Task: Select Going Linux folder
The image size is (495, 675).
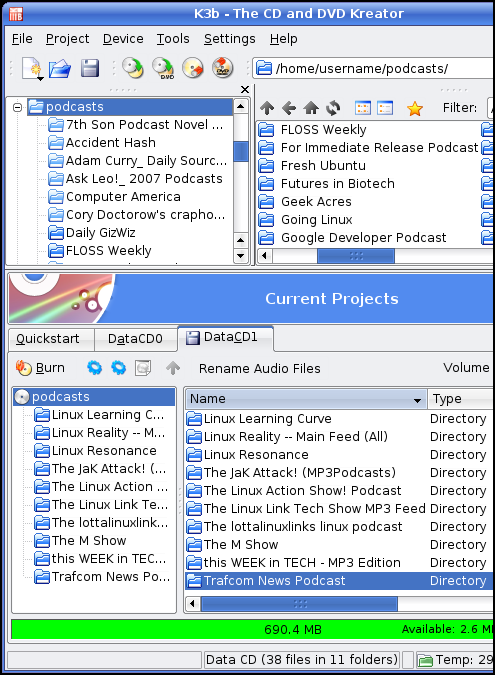Action: 305,220
